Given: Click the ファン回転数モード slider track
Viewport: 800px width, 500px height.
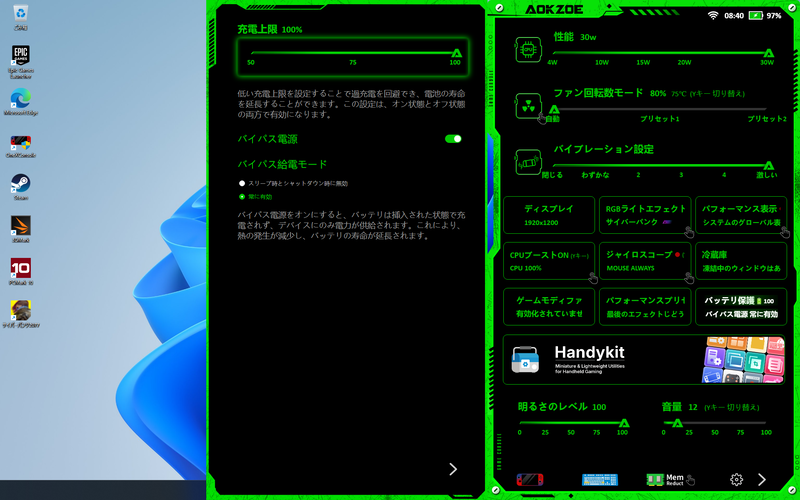Looking at the screenshot, I should coord(661,109).
